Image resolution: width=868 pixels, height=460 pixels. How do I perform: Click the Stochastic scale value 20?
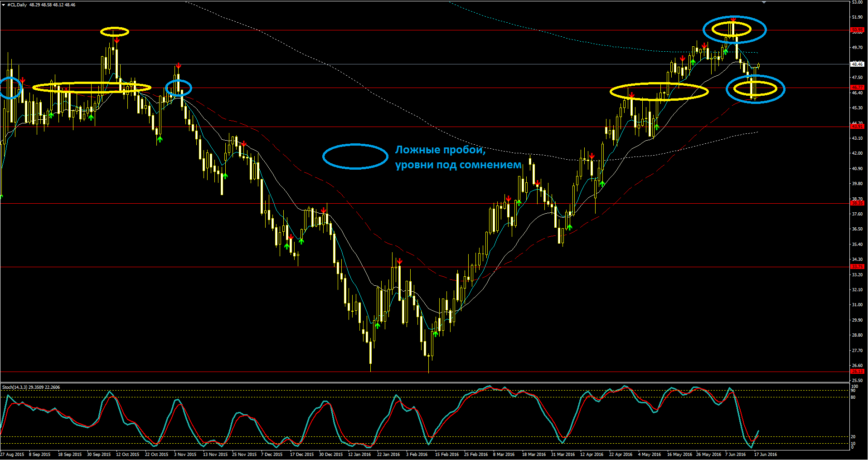tap(853, 437)
